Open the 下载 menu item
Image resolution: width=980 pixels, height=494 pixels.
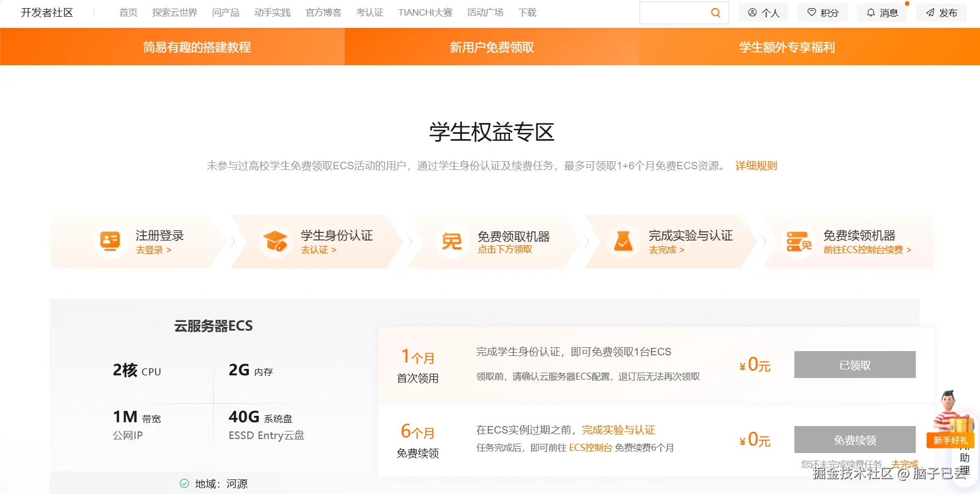click(x=528, y=12)
